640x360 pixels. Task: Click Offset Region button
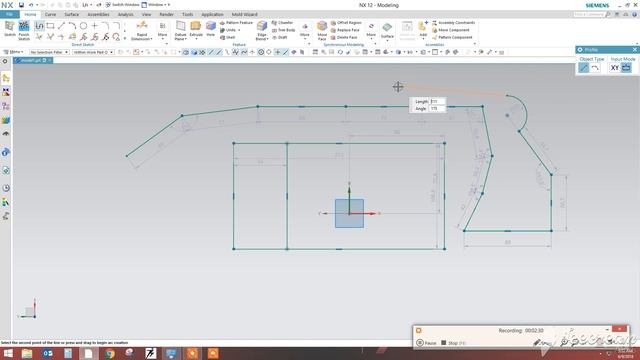click(x=346, y=23)
